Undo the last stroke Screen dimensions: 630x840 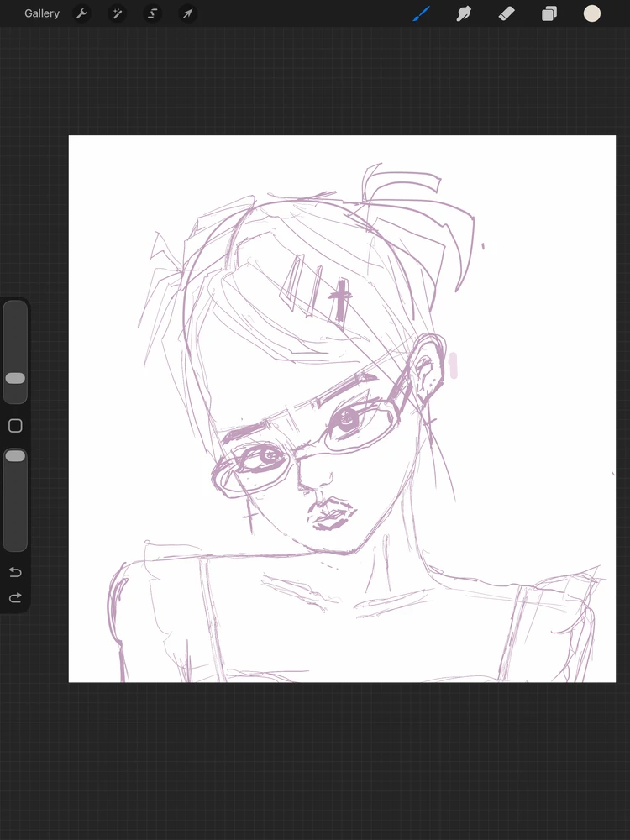point(15,572)
